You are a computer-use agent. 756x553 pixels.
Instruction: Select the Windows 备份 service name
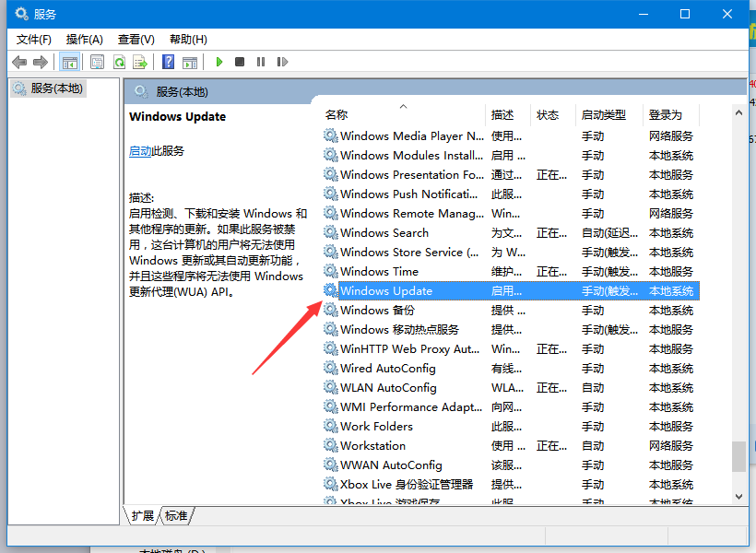click(377, 310)
